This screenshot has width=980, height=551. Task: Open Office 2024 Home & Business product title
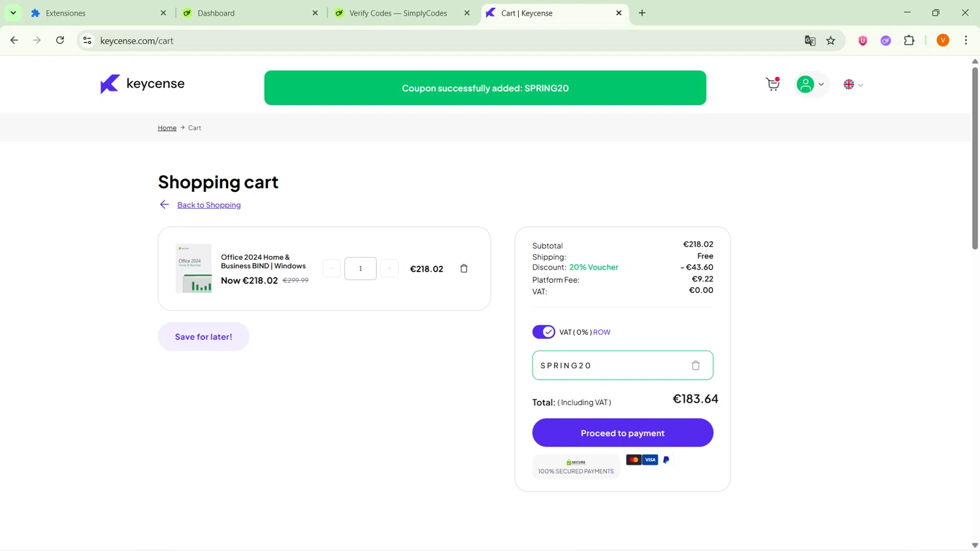263,261
